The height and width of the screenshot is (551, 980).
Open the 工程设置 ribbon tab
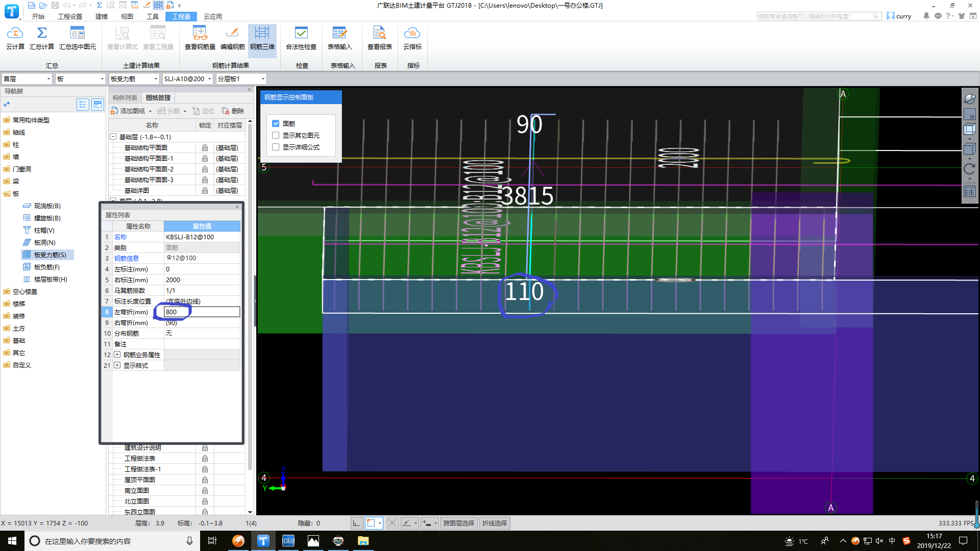coord(70,16)
